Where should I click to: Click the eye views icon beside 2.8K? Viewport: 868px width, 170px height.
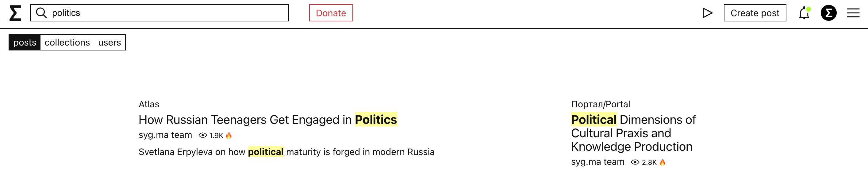(x=635, y=162)
